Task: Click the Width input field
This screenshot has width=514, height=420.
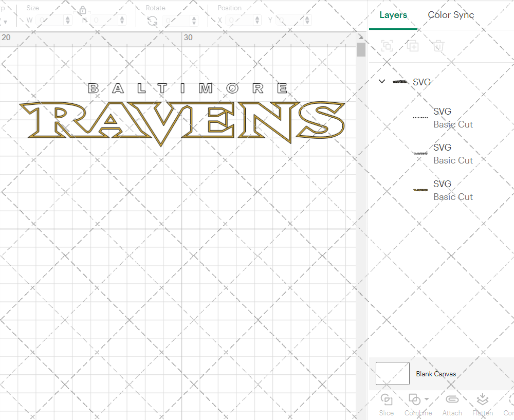Action: coord(50,21)
